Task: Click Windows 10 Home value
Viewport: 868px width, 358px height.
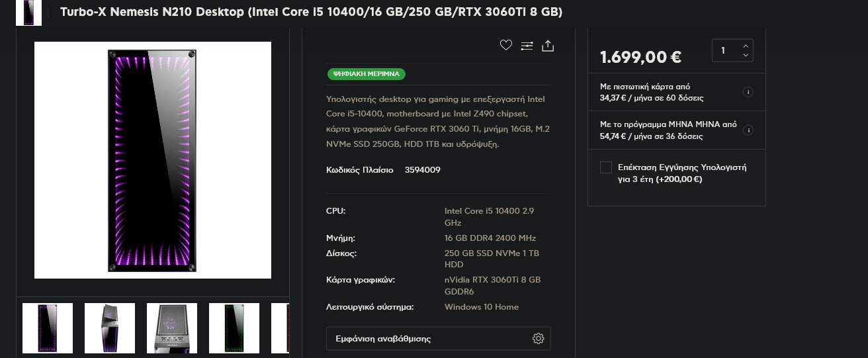Action: tap(482, 307)
